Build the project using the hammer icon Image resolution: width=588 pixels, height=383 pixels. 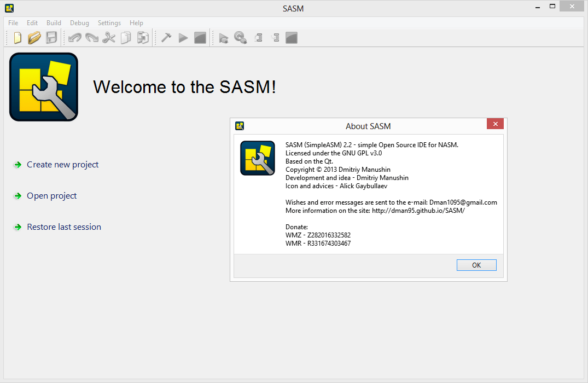click(x=166, y=37)
